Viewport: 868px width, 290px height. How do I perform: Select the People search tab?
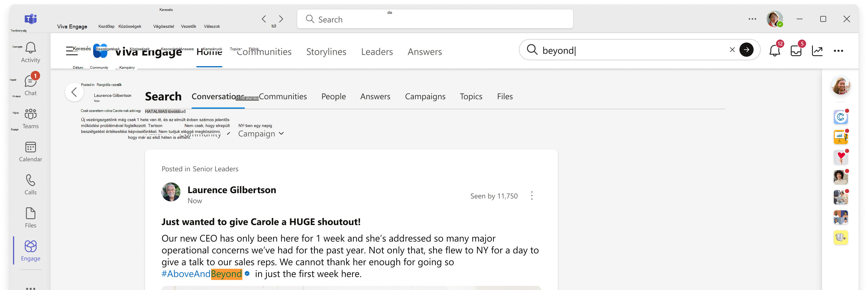point(333,97)
